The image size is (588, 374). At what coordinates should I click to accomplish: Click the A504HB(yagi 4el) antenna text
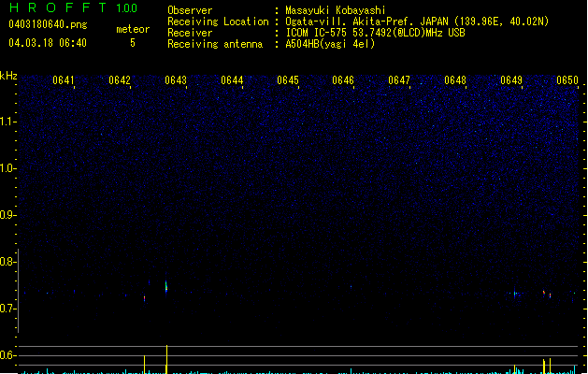click(330, 44)
